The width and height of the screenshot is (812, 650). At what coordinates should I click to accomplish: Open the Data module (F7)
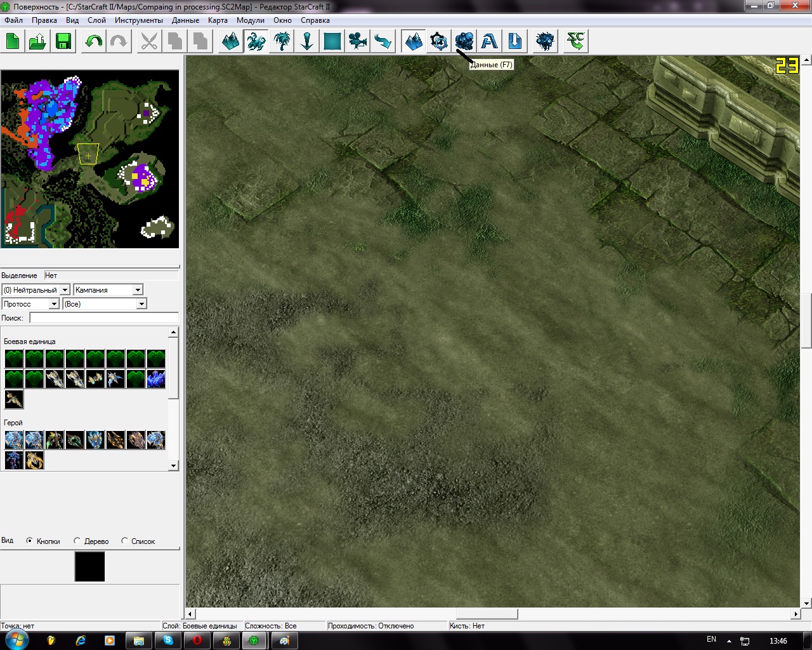464,41
